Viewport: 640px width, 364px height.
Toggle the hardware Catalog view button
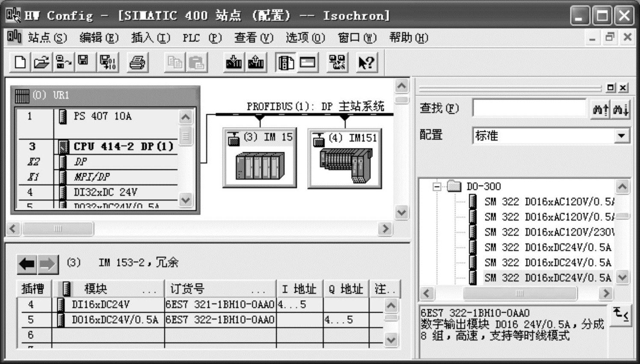click(286, 62)
